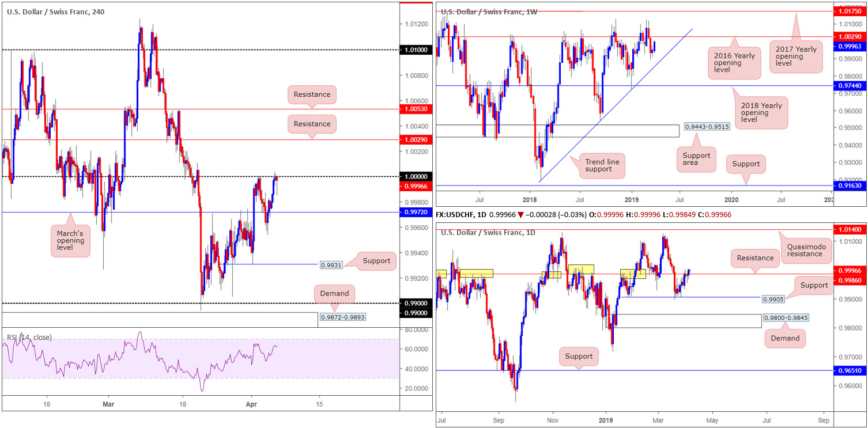Click the black 1.00000 price tag

417,177
